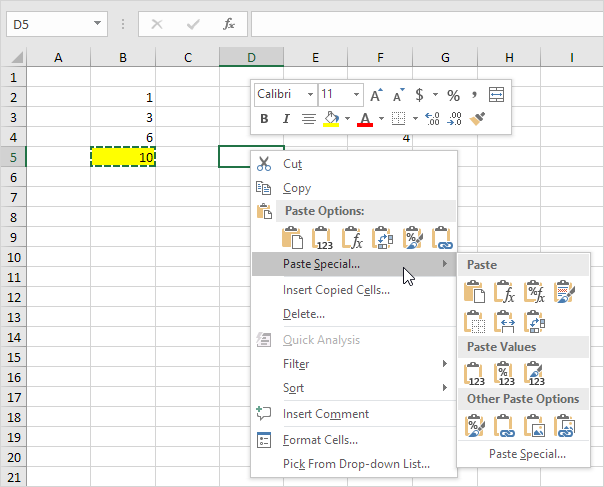Image resolution: width=604 pixels, height=487 pixels.
Task: Choose Keep Source Column Widths icon in submenu
Action: point(504,322)
